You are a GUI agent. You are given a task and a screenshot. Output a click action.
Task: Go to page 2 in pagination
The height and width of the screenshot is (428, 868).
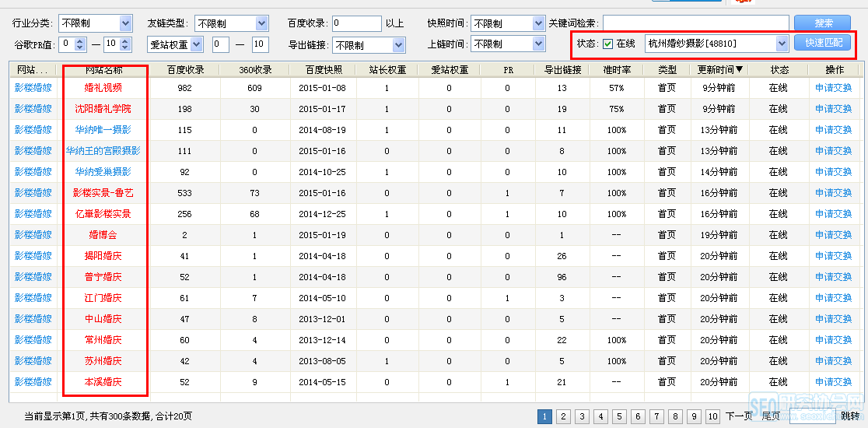563,416
